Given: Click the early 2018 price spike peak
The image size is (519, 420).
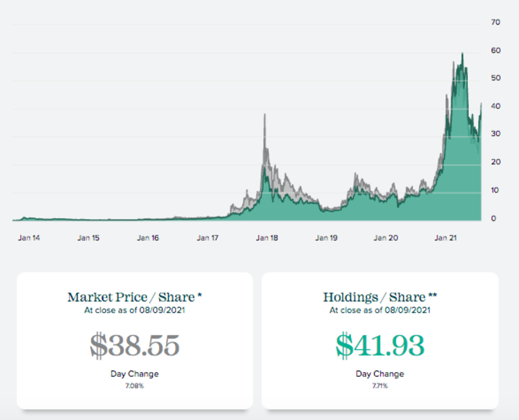Looking at the screenshot, I should click(265, 114).
